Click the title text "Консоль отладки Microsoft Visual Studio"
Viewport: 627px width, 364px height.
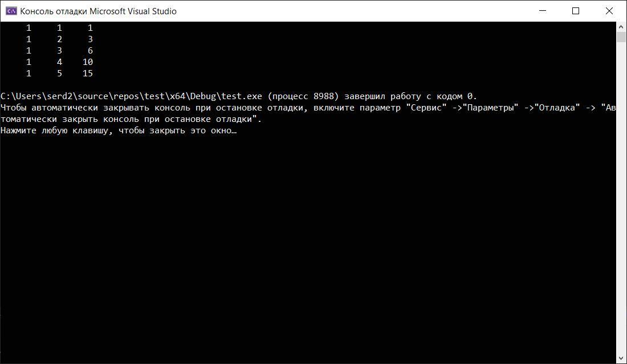(99, 11)
